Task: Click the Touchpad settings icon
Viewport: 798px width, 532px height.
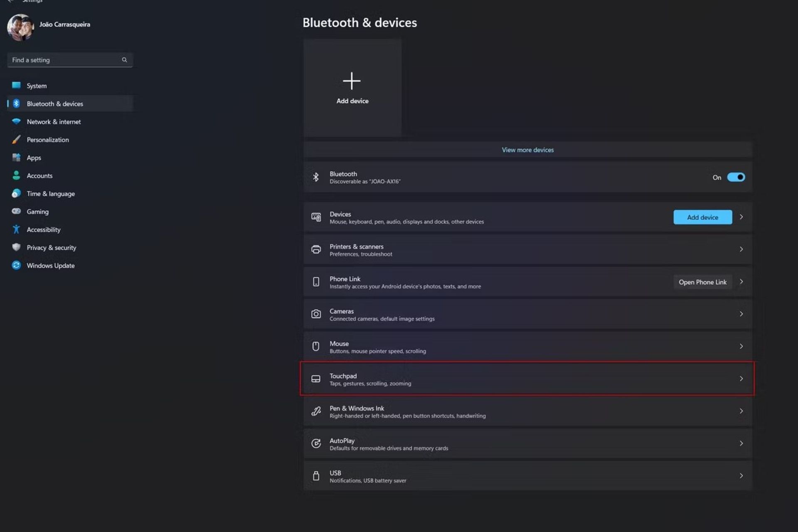Action: click(x=316, y=378)
